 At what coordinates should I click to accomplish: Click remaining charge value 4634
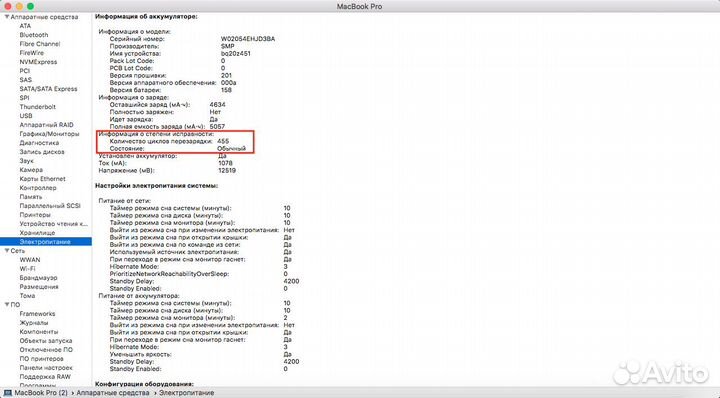tap(217, 105)
